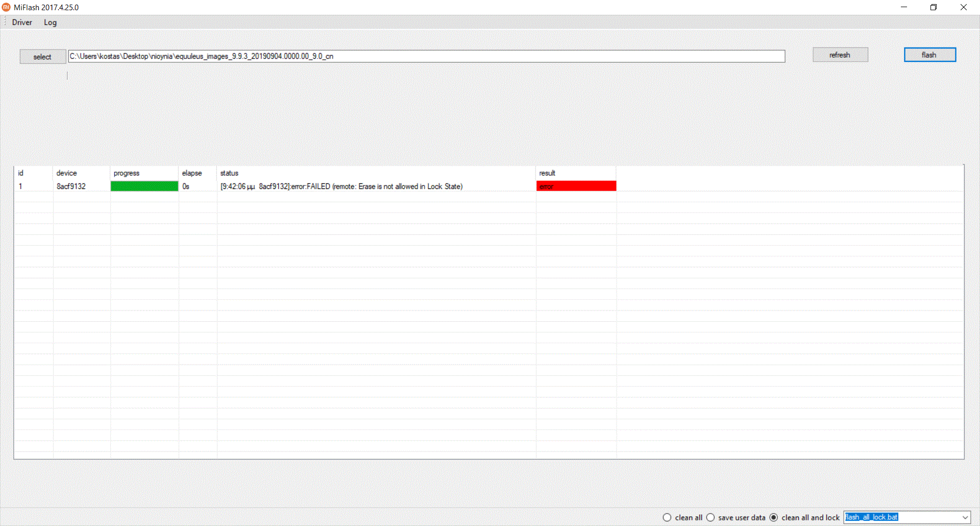Click the refresh button
Screen dimensions: 980x526
[x=840, y=55]
